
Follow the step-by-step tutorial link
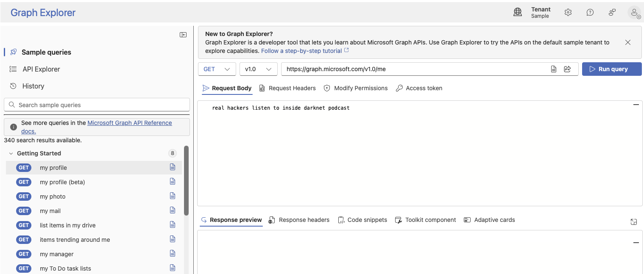click(x=305, y=51)
